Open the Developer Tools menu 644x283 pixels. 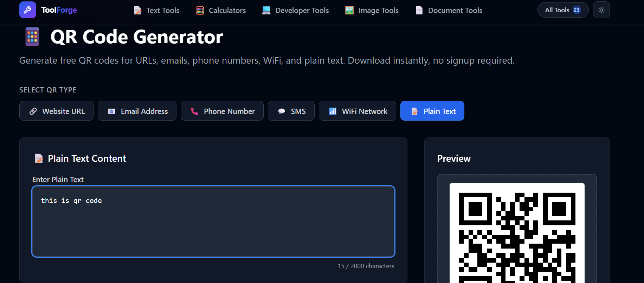296,11
